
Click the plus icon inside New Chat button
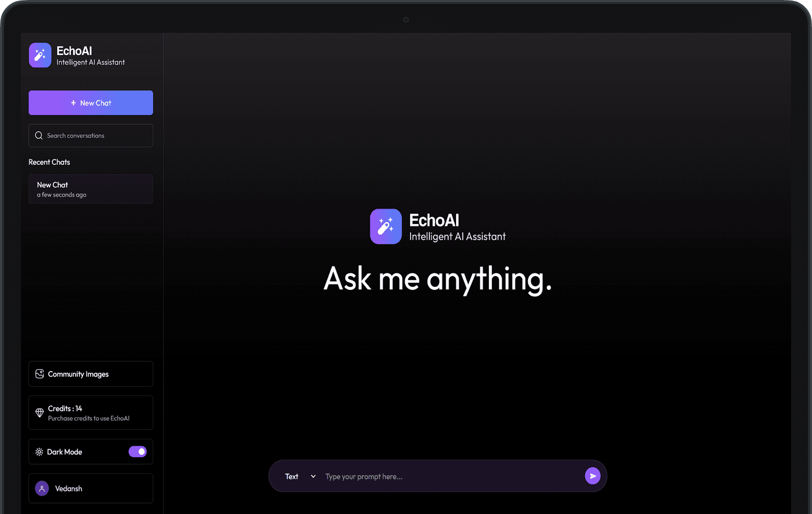pos(73,103)
